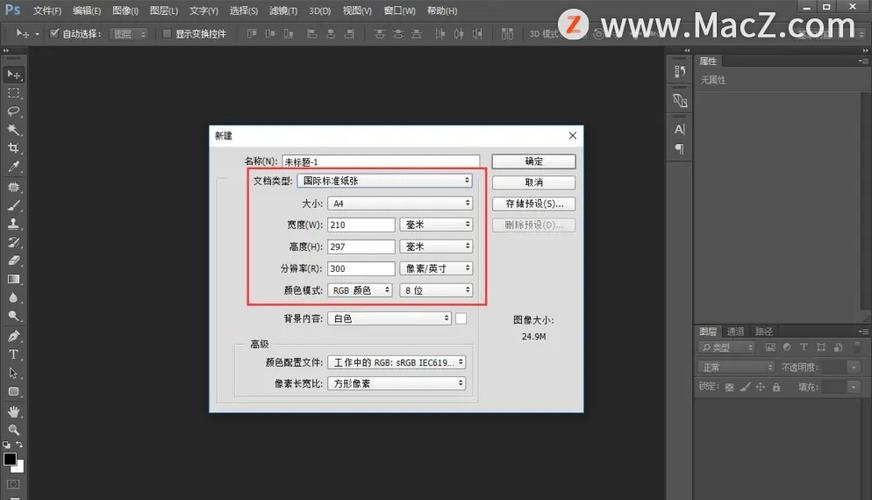Select the Horizontal Type tool
872x500 pixels.
coord(14,354)
